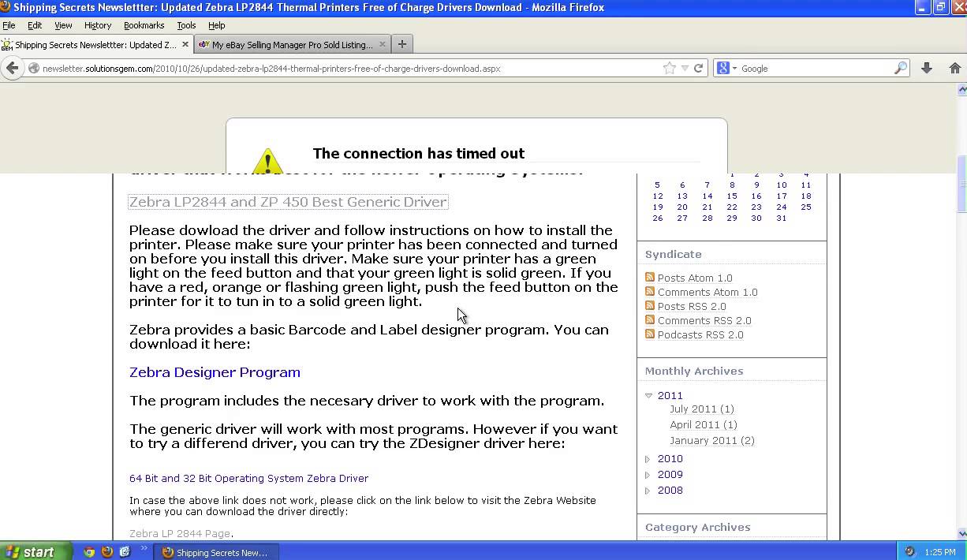Click the vertical scrollbar thumb
The width and height of the screenshot is (967, 560).
[x=962, y=185]
